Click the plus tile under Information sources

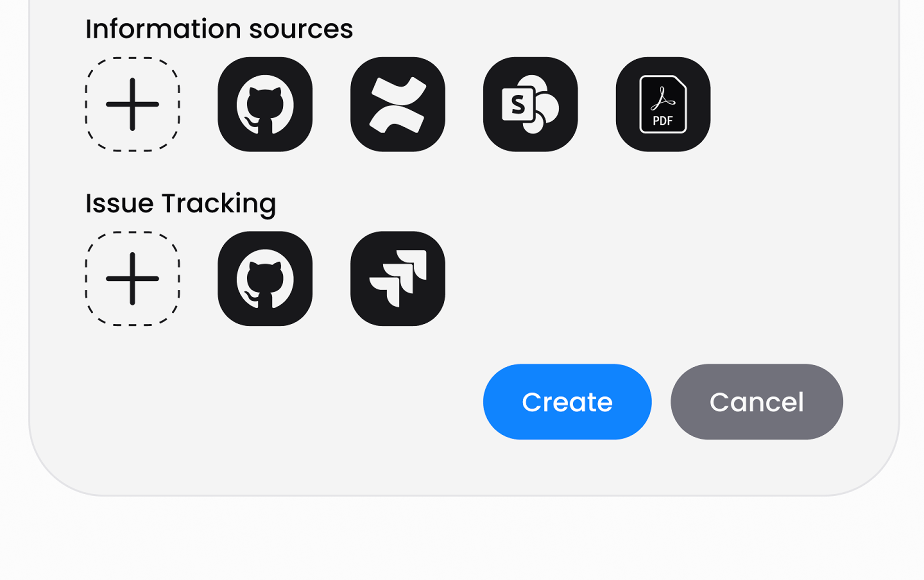tap(133, 104)
